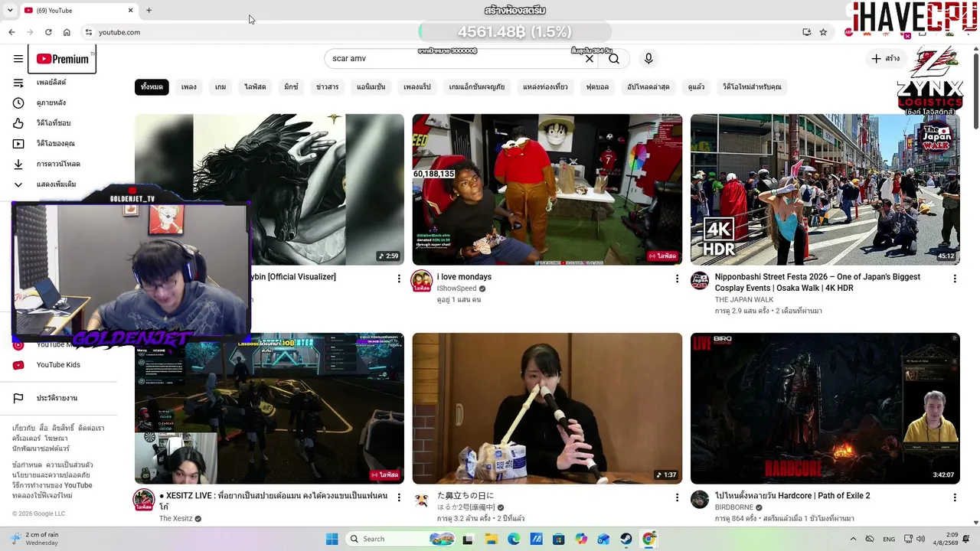
Task: Open THE JAPAN WALK channel avatar
Action: [700, 282]
